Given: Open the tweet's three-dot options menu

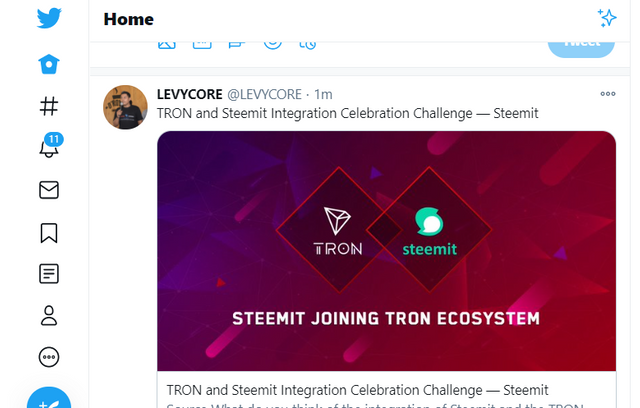Looking at the screenshot, I should click(608, 94).
